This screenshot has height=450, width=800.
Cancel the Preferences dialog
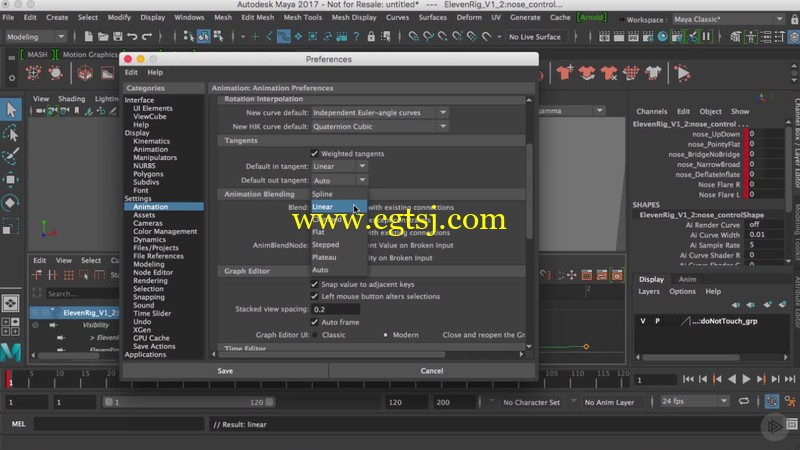coord(432,371)
